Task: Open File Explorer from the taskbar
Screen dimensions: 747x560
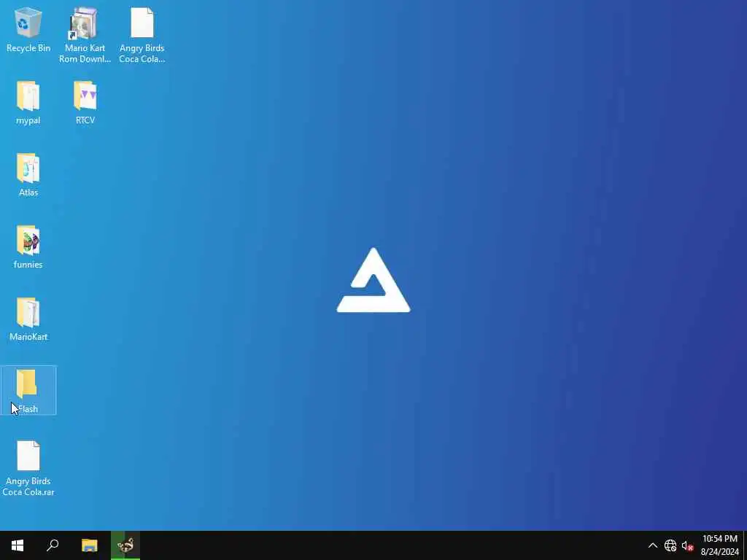Action: pos(89,545)
